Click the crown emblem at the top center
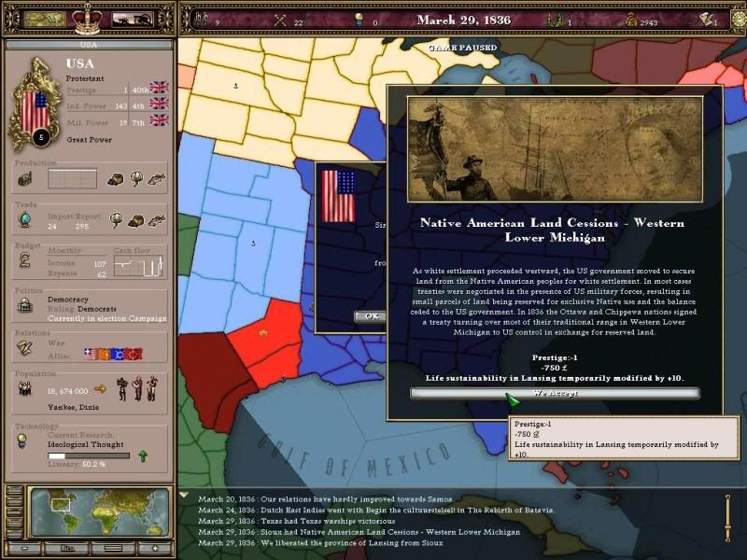 coord(86,19)
